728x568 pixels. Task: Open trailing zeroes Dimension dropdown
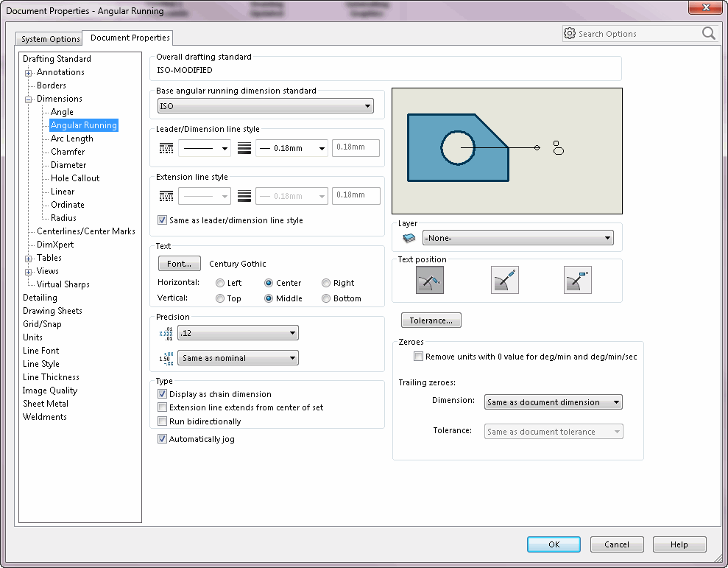(x=554, y=402)
